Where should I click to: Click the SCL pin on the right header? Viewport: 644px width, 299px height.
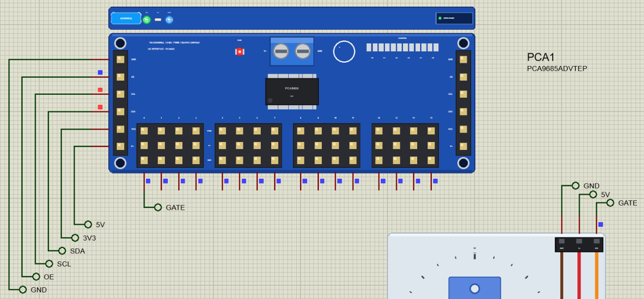(464, 94)
